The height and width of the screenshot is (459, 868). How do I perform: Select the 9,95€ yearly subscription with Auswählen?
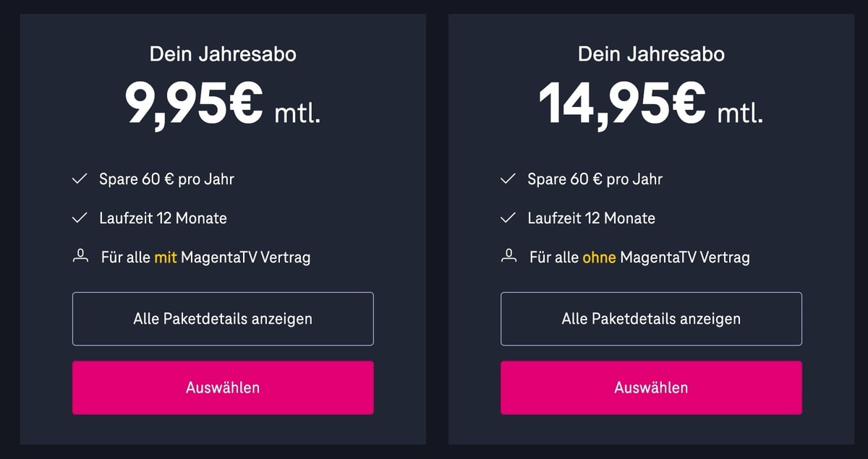click(223, 387)
